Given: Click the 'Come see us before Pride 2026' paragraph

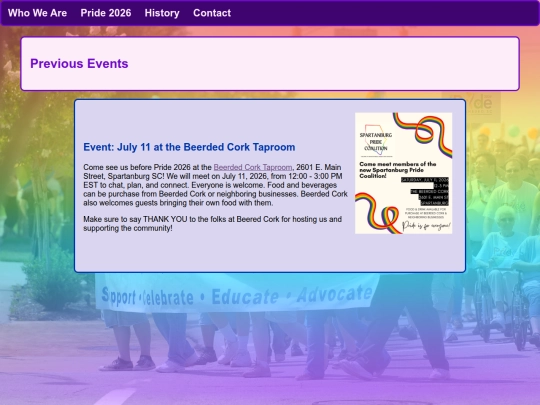Looking at the screenshot, I should [215, 185].
